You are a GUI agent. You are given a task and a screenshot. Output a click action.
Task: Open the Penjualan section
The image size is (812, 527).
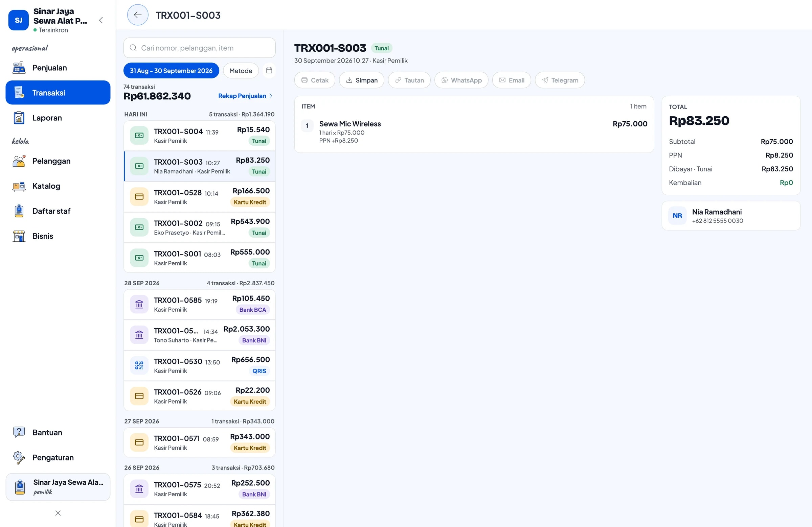point(58,68)
